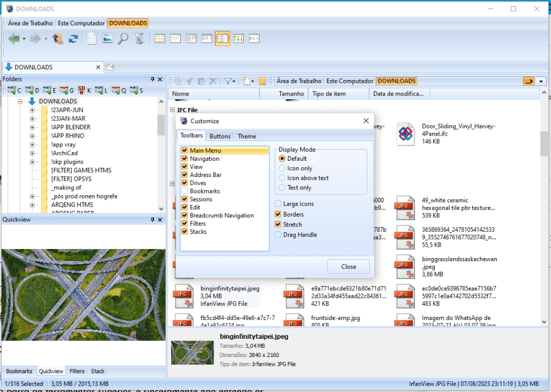Screen dimensions: 551x392
Task: Click the Recycle Bin toolbar icon
Action: coord(139,38)
